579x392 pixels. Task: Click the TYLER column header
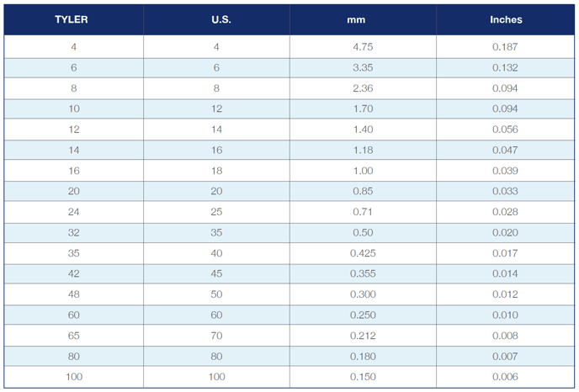click(x=72, y=19)
